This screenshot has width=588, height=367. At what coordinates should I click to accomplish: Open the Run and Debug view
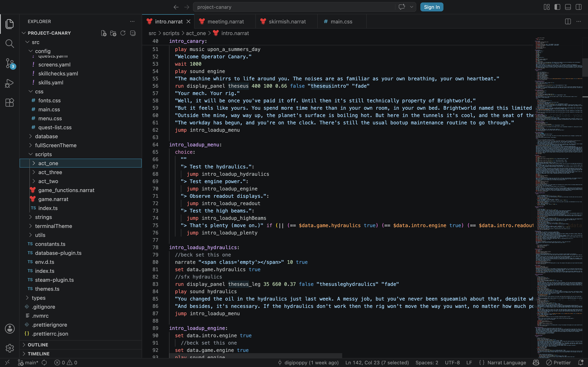10,83
